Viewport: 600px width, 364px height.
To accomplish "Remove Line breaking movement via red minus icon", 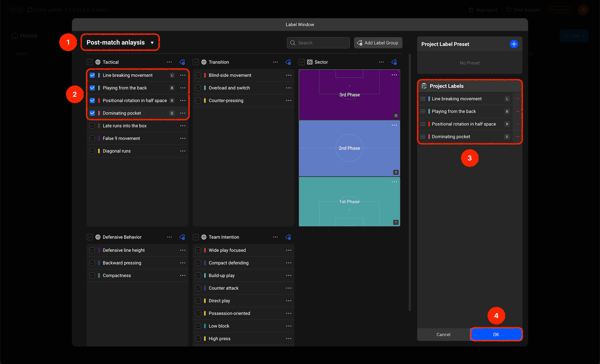I will tap(517, 99).
